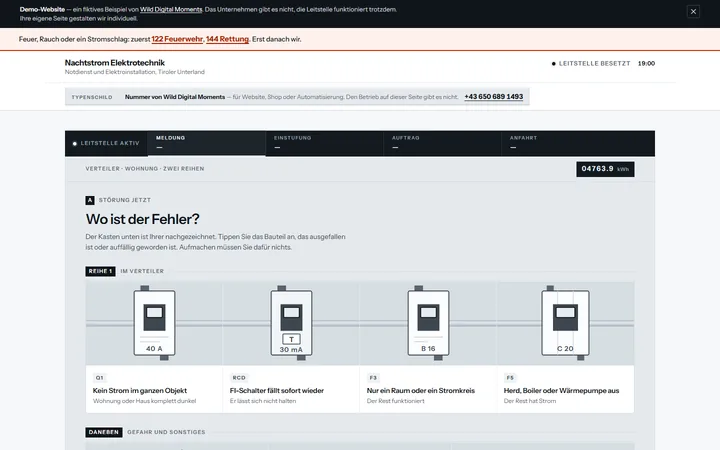This screenshot has height=450, width=720.
Task: Click 'Er lässt sich nicht halten' text
Action: [x=263, y=401]
